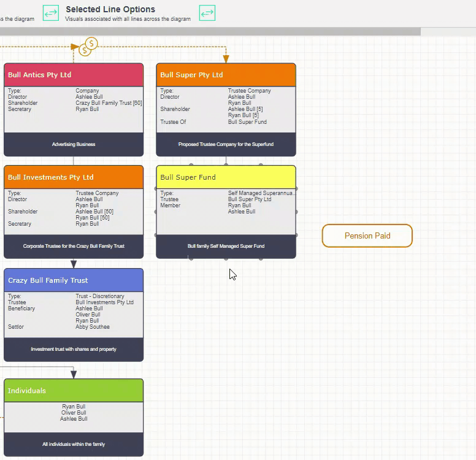
Task: Click 'Selected Line Options' heading
Action: 110,9
